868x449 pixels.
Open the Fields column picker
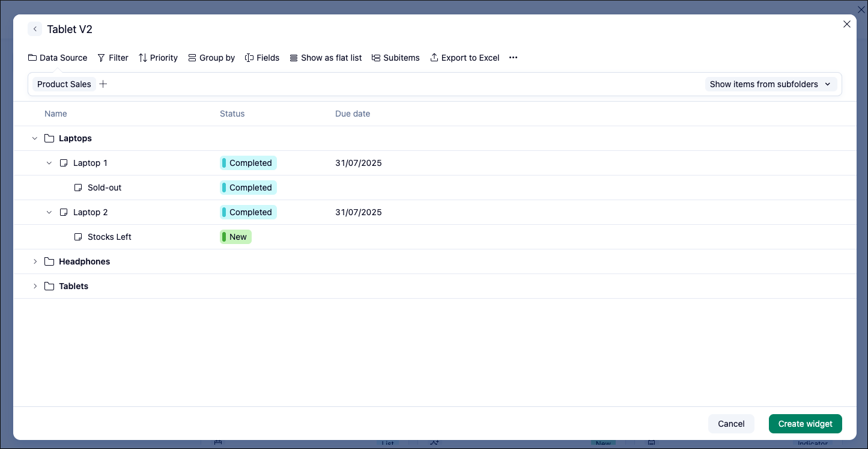[262, 58]
